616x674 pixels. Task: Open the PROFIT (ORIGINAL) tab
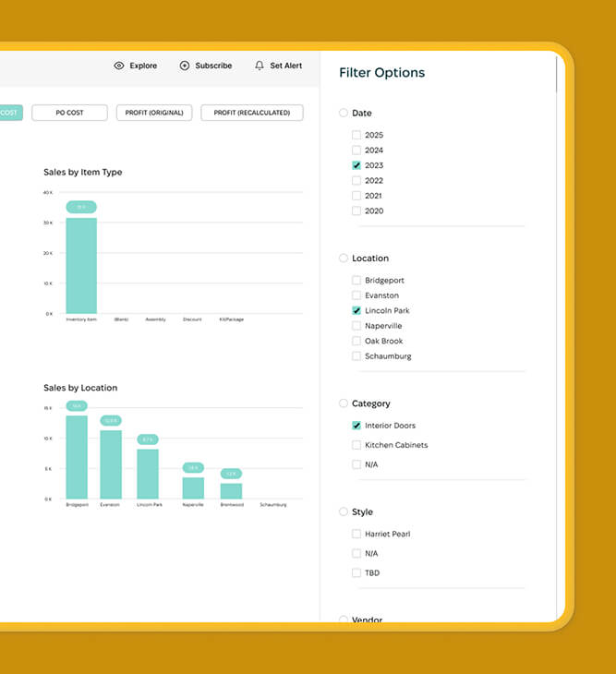tap(154, 113)
